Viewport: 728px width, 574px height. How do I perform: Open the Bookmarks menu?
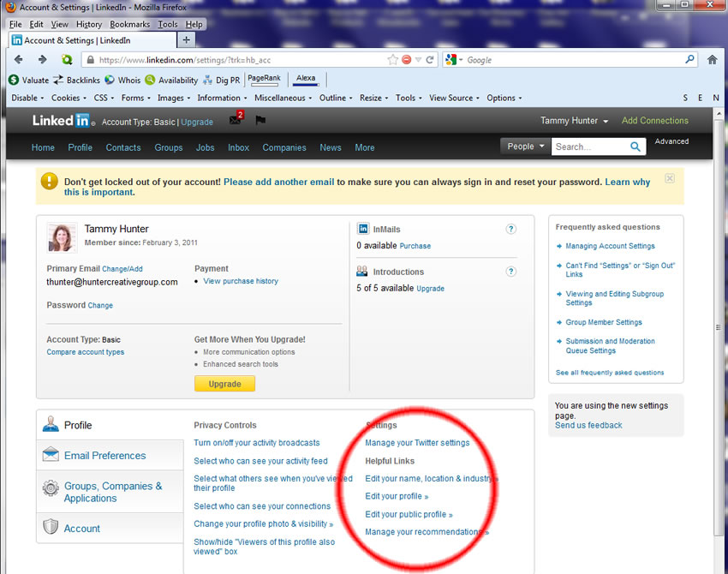(x=129, y=24)
